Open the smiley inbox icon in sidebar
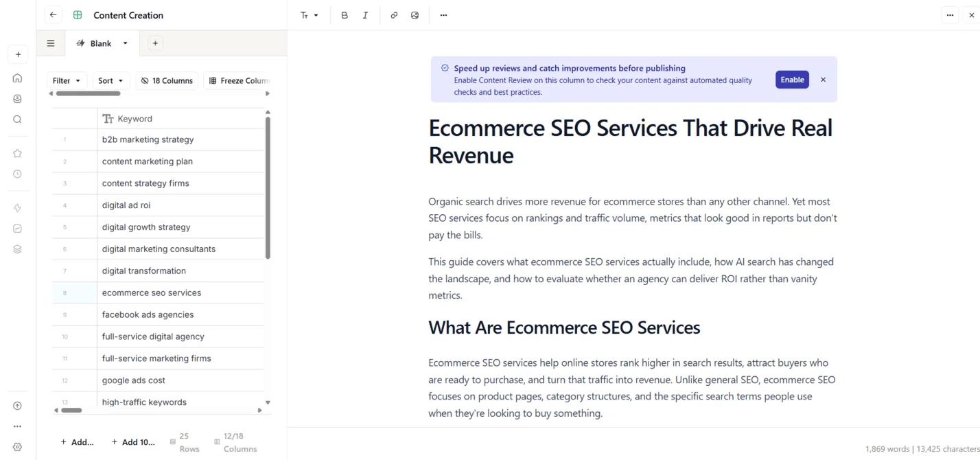The height and width of the screenshot is (460, 980). [18, 99]
